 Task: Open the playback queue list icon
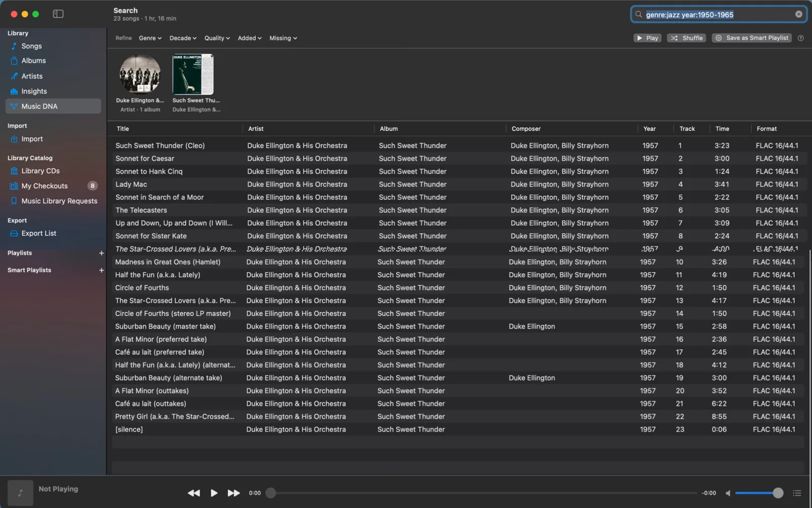(797, 493)
